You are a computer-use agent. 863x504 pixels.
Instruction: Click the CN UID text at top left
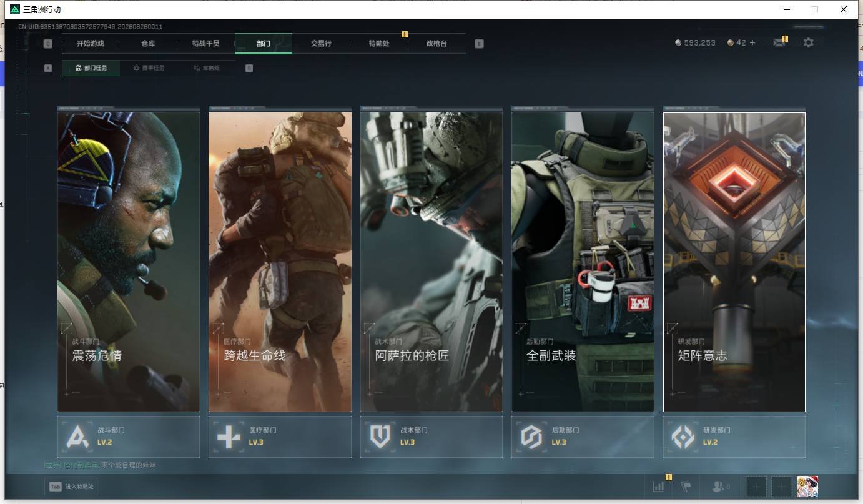(90, 27)
